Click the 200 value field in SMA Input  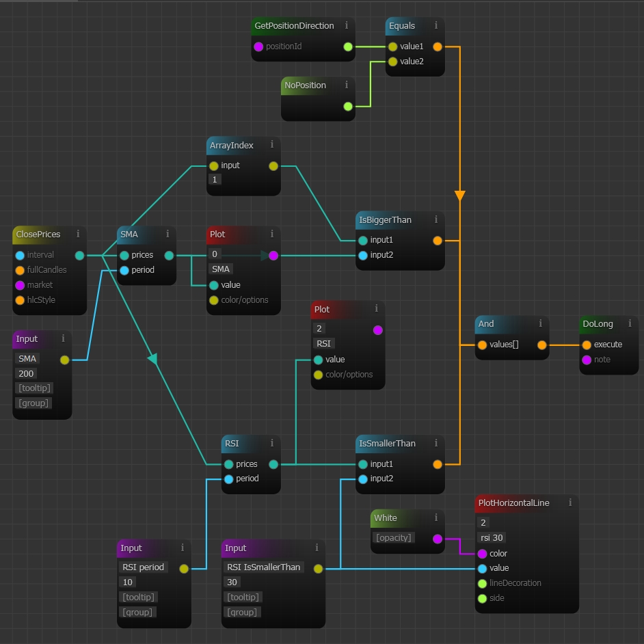(27, 374)
